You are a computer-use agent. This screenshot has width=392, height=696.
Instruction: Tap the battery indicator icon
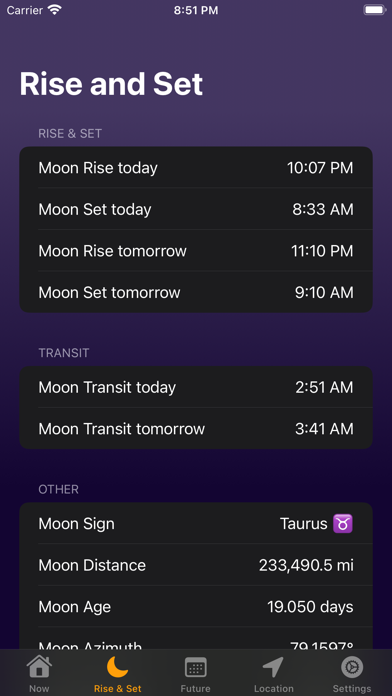374,10
